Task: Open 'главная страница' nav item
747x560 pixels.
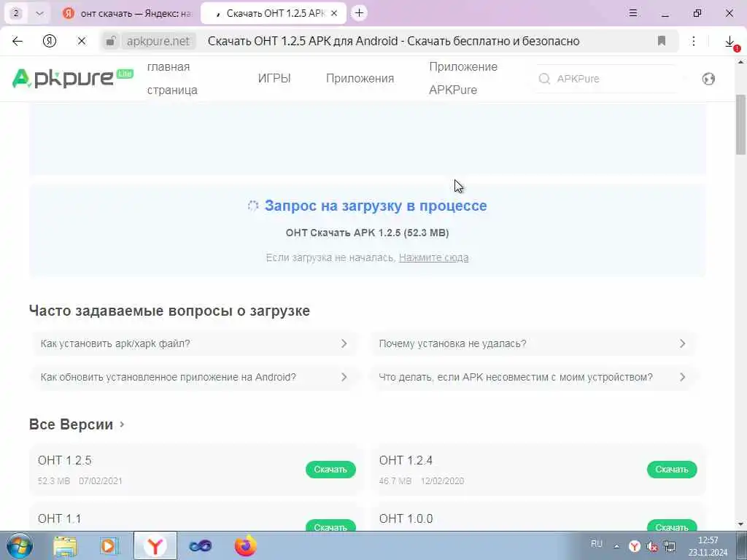Action: click(172, 78)
